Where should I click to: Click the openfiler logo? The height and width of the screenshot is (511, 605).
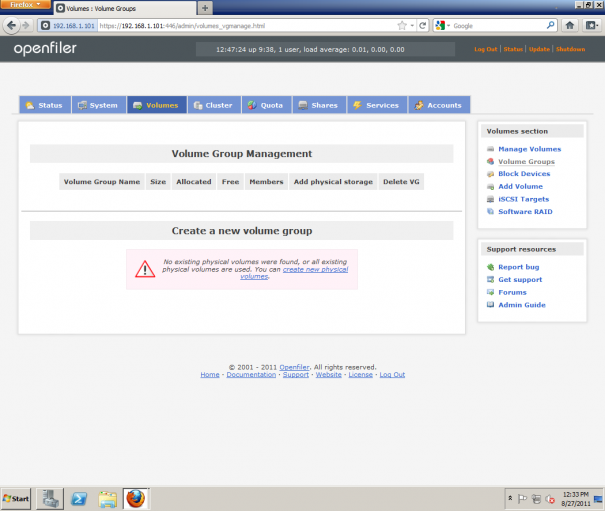point(45,49)
